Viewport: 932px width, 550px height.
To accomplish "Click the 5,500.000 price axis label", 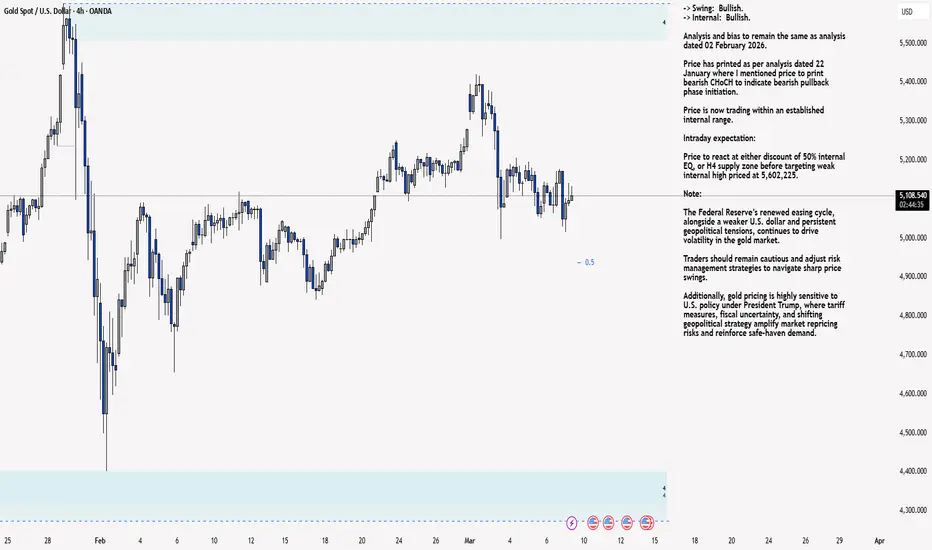I will pos(913,43).
